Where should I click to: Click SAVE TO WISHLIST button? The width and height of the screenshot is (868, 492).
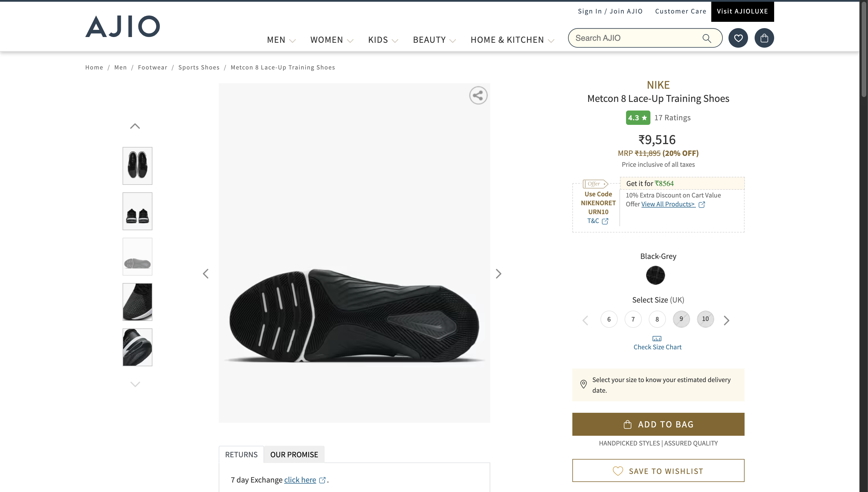[x=658, y=470]
